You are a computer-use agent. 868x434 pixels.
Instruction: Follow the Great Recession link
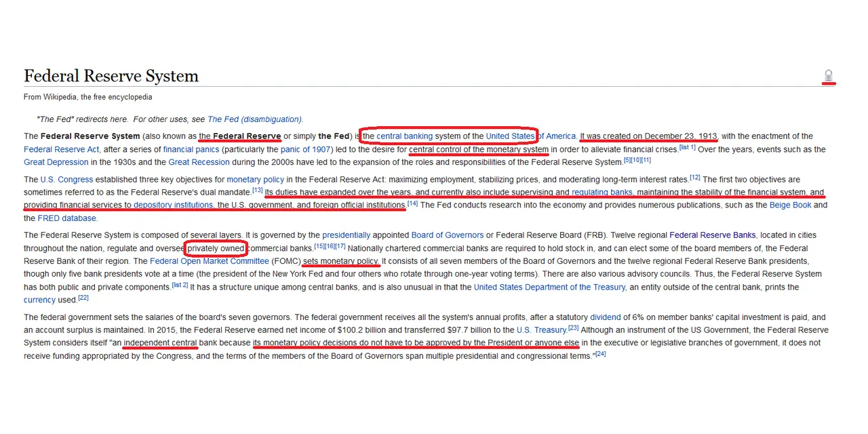point(199,162)
